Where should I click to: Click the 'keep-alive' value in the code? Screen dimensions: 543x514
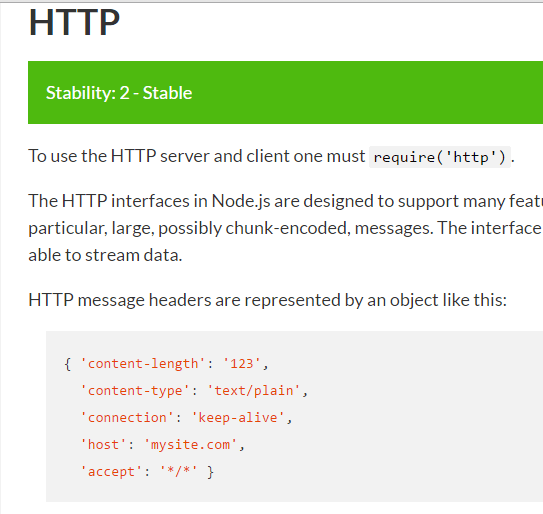(238, 418)
